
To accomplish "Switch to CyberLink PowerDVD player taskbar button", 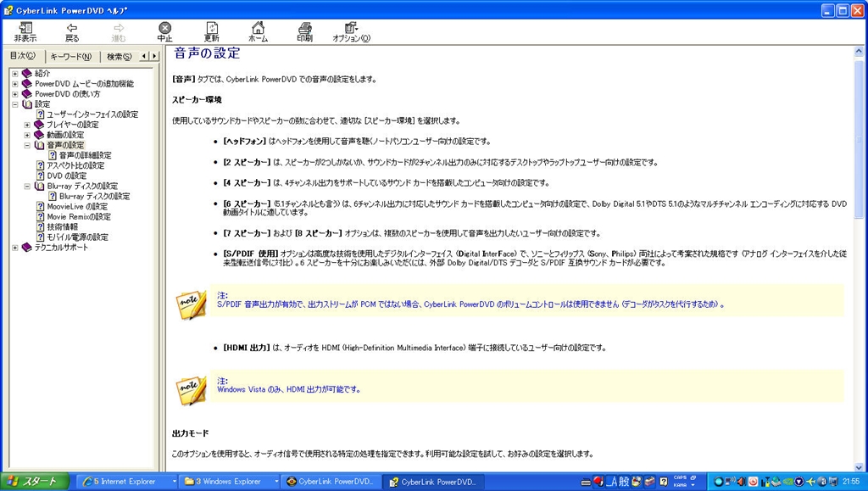I will click(x=332, y=482).
